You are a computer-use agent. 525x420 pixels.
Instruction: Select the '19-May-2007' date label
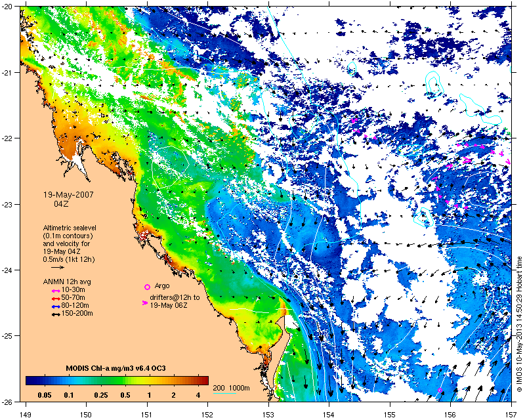[x=68, y=195]
